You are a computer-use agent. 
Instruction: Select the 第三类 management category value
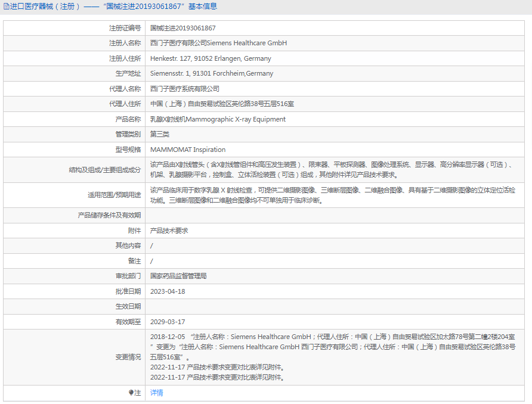[160, 135]
